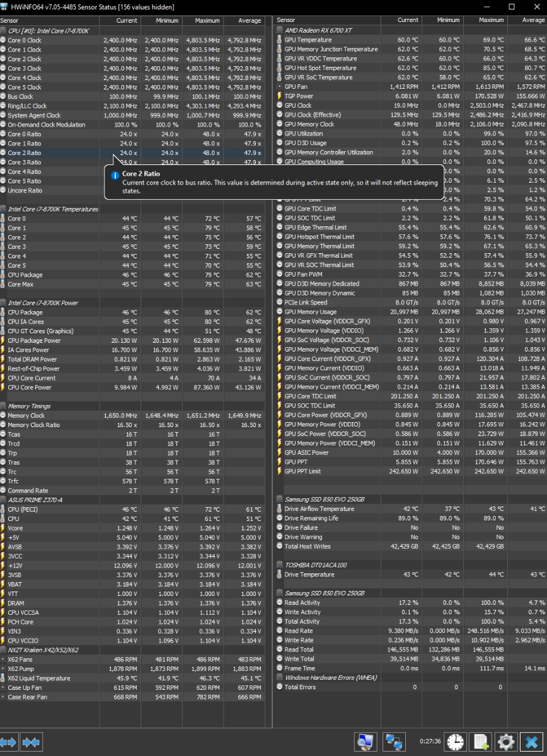Click the right panel Average column header

point(526,20)
